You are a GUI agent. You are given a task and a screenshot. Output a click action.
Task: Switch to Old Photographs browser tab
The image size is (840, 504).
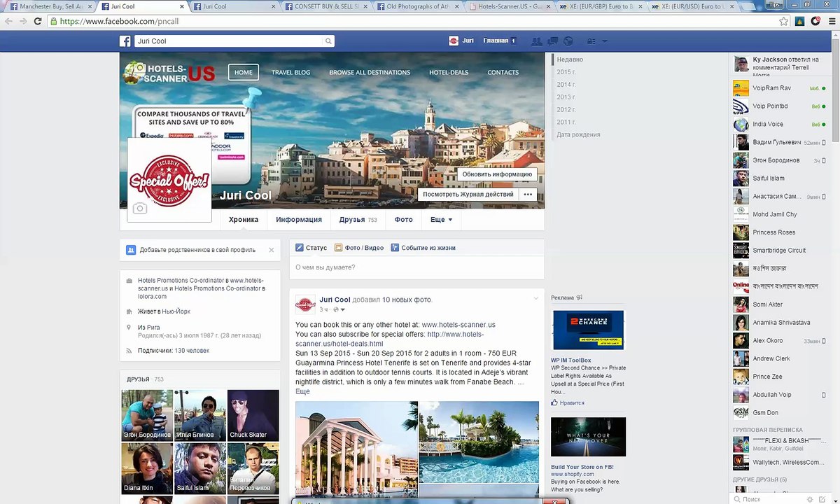(x=416, y=6)
